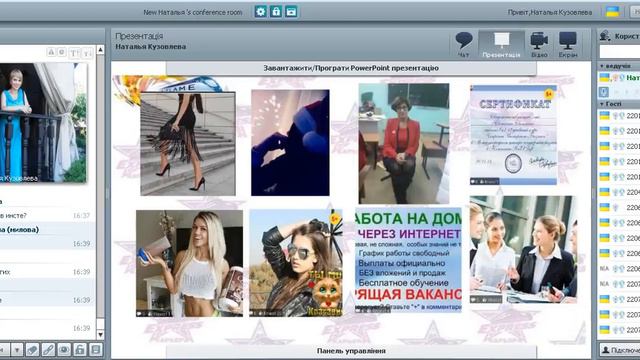Open the Панель управління bar

[351, 351]
